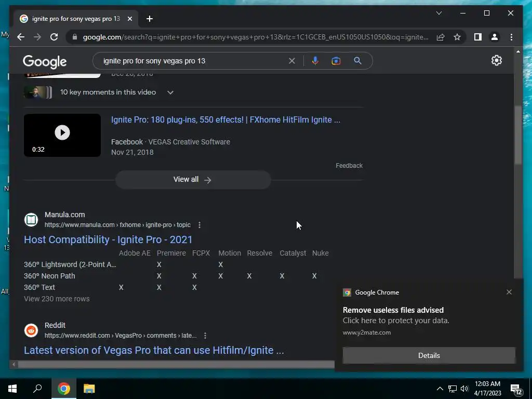Click the Premiere column header
This screenshot has width=532, height=399.
coord(171,253)
